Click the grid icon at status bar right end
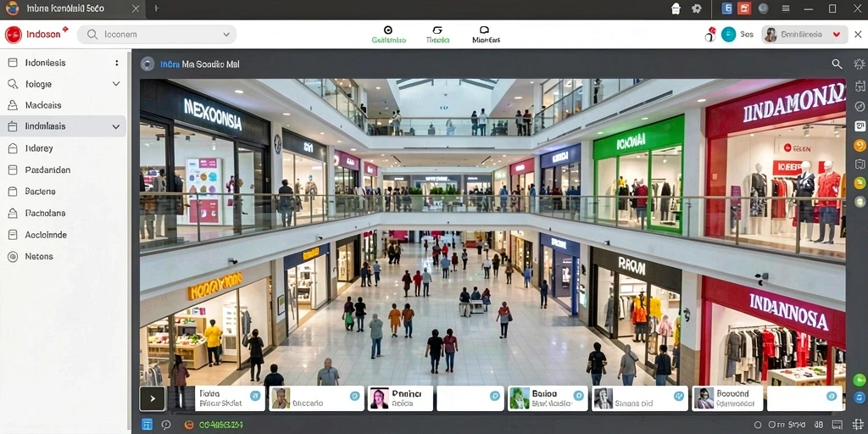Viewport: 868px width, 434px height. point(858,425)
